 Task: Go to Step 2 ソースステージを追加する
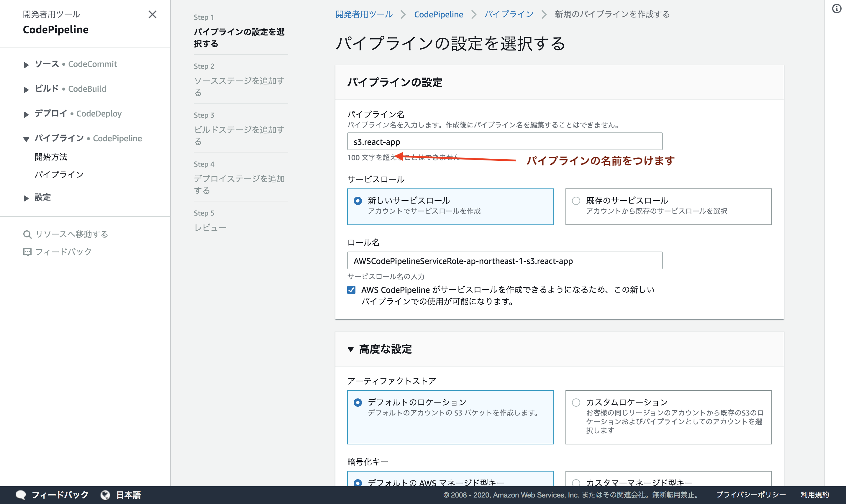click(239, 87)
